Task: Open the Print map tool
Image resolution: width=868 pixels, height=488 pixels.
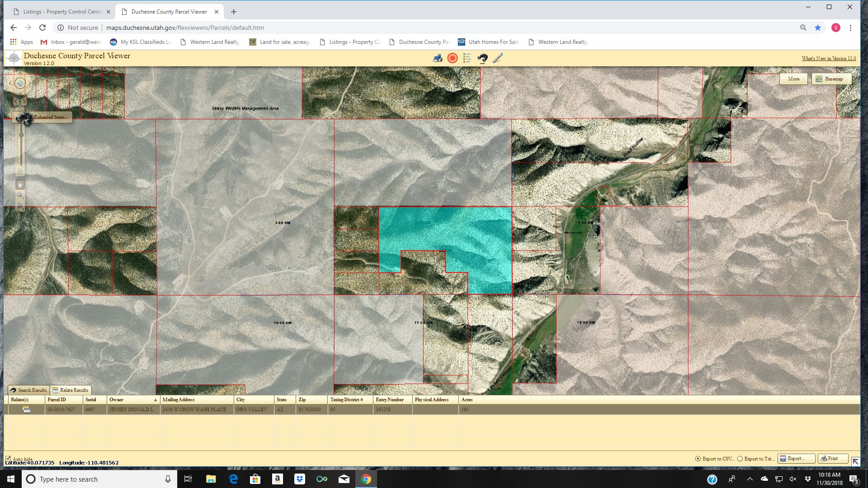Action: click(x=437, y=58)
